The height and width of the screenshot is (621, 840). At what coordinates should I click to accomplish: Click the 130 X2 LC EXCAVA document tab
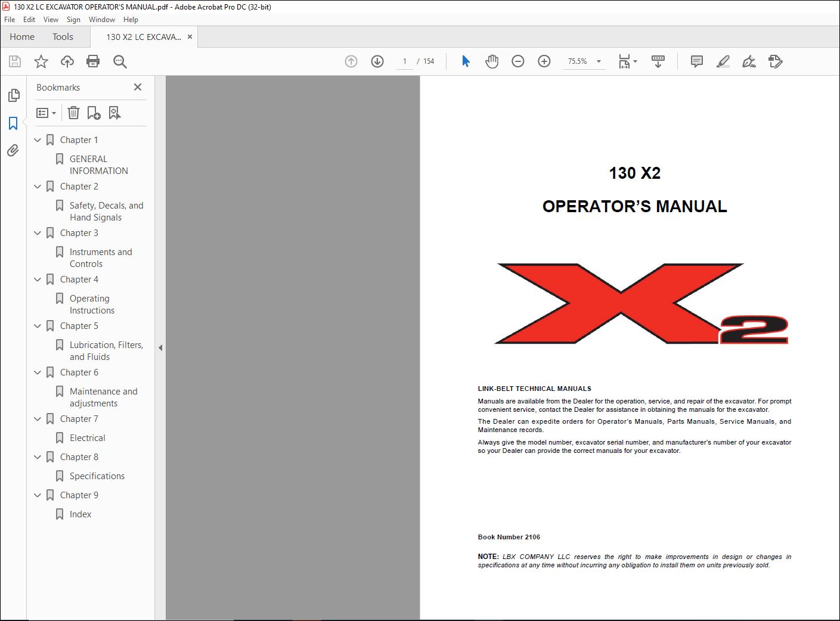pyautogui.click(x=144, y=37)
